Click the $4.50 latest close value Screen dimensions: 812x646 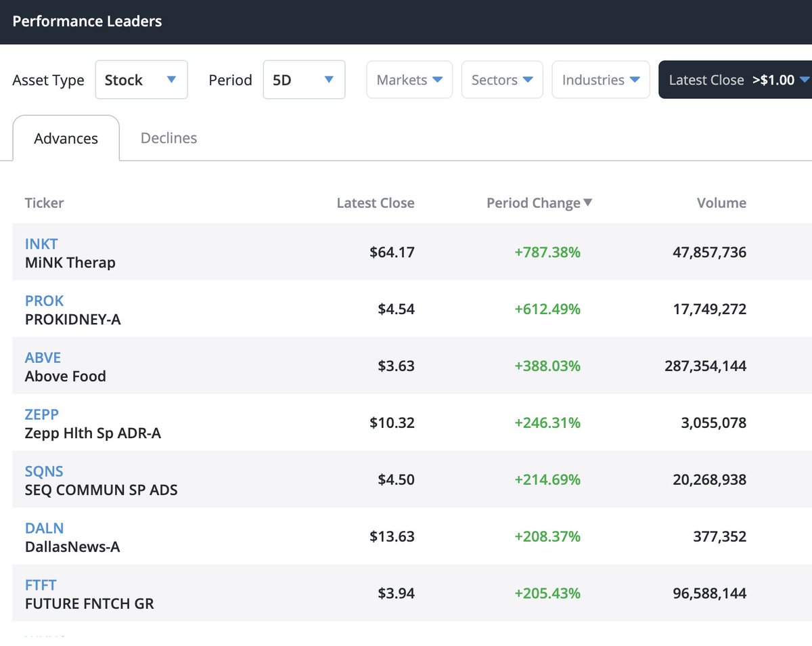[396, 480]
